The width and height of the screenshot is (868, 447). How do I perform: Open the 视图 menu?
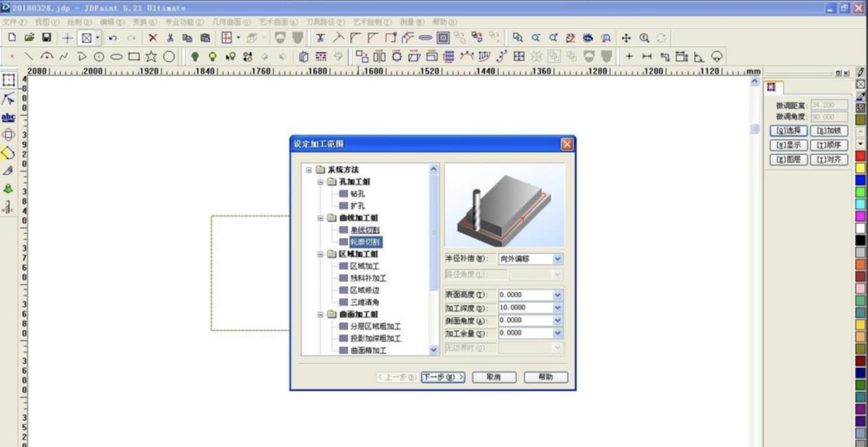[x=47, y=23]
